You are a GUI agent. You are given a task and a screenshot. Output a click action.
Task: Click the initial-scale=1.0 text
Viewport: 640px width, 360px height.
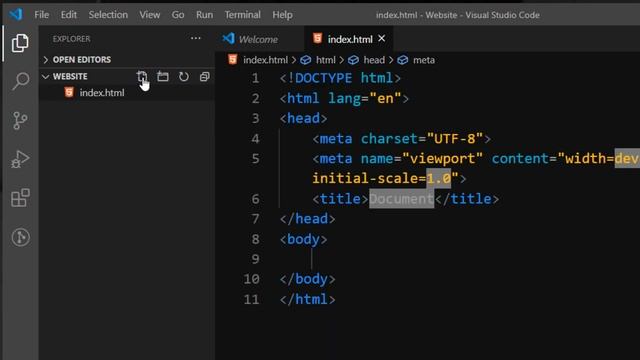(x=381, y=179)
